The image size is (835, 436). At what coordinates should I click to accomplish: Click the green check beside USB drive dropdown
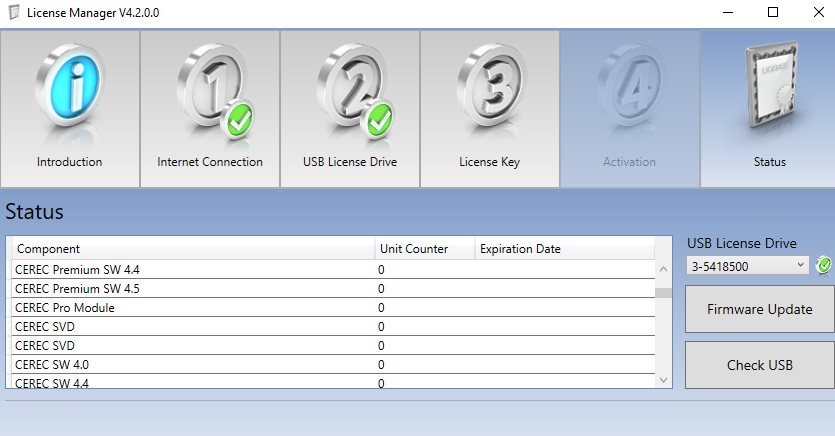coord(824,265)
